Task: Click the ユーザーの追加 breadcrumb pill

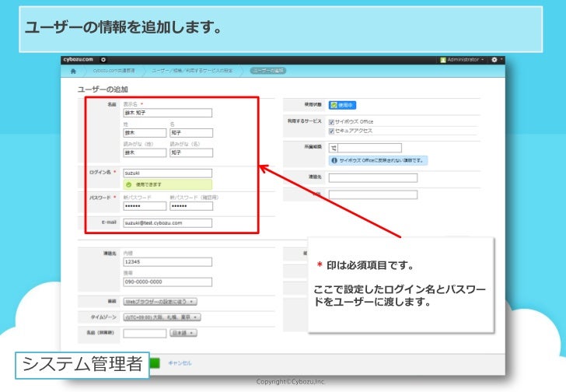Action: 268,71
